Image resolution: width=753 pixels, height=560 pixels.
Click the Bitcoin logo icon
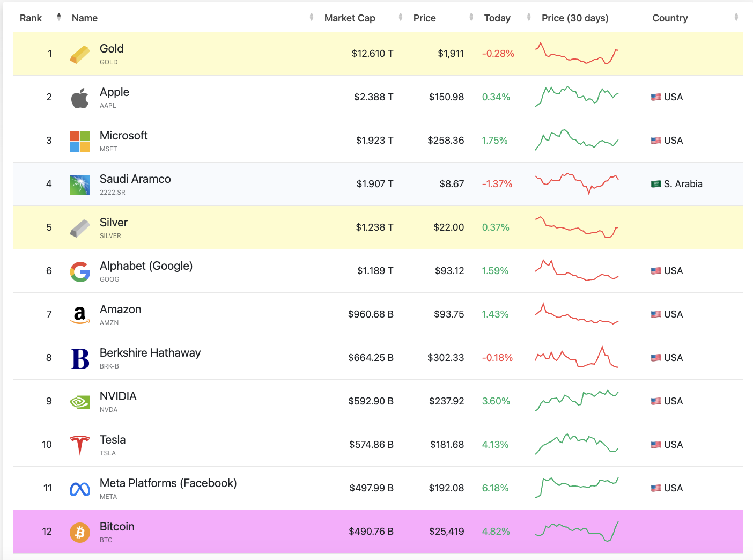click(x=80, y=532)
